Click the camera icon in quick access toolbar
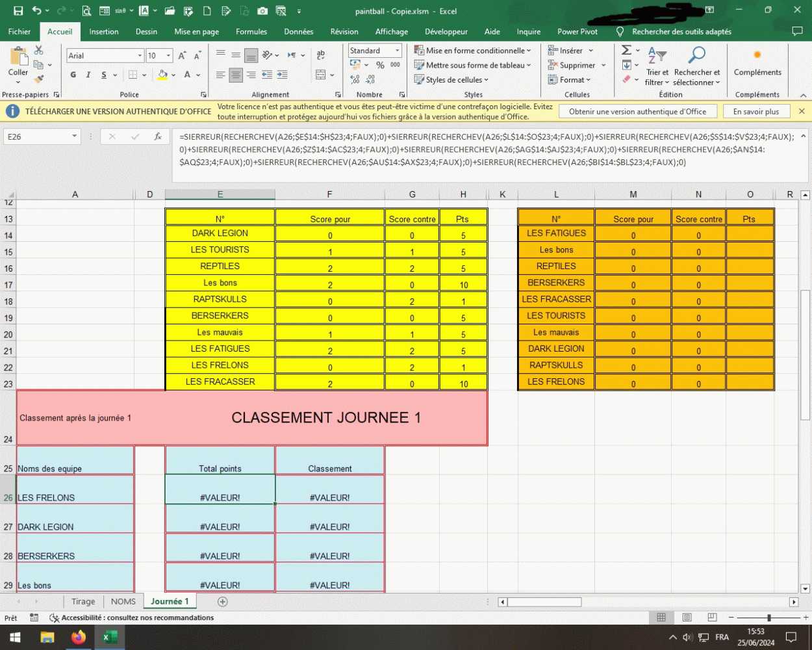The image size is (812, 650). pos(262,11)
